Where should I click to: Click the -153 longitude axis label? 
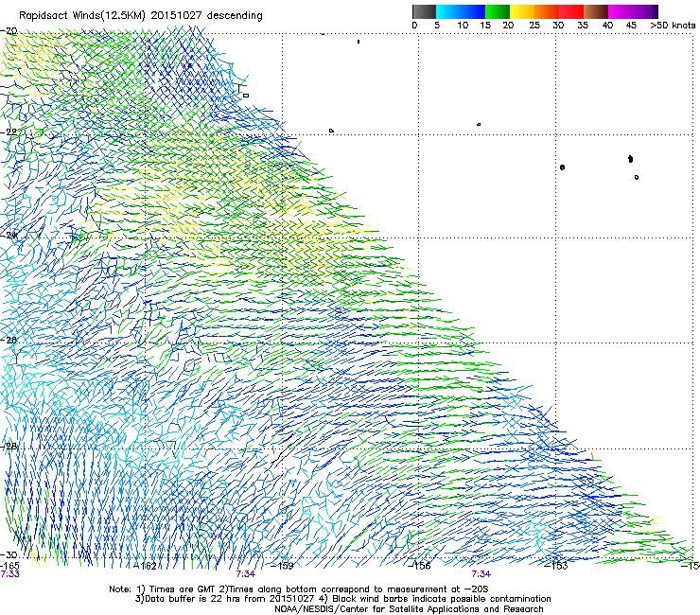coord(556,566)
